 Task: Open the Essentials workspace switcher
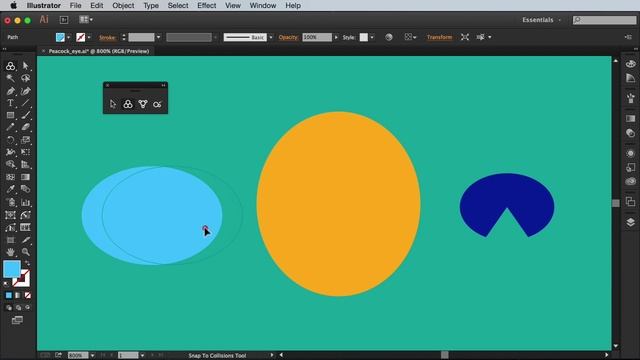[541, 20]
